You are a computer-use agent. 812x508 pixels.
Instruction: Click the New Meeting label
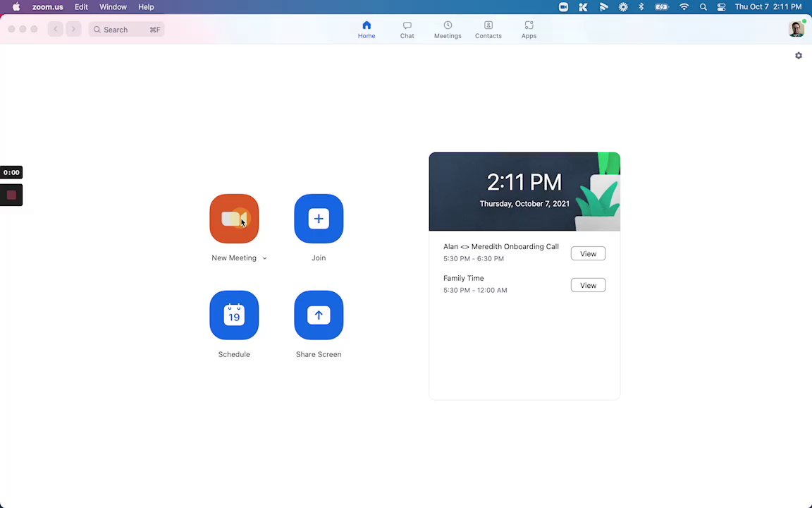234,258
